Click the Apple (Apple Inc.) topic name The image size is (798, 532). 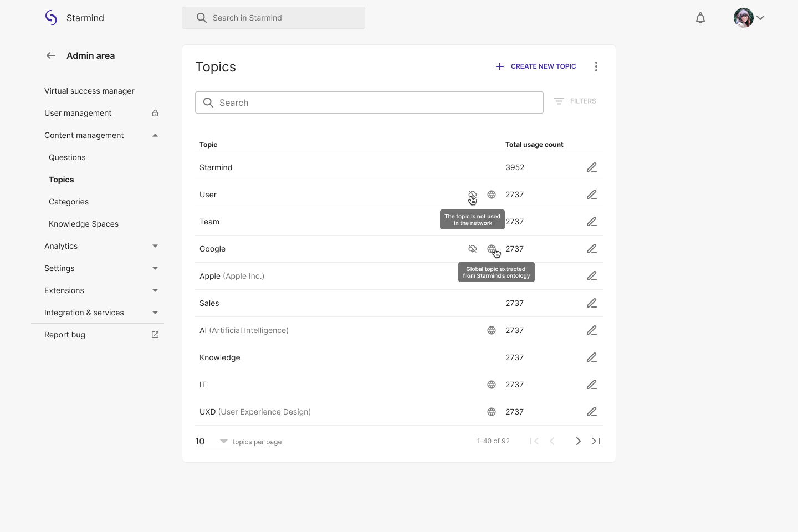pos(232,276)
